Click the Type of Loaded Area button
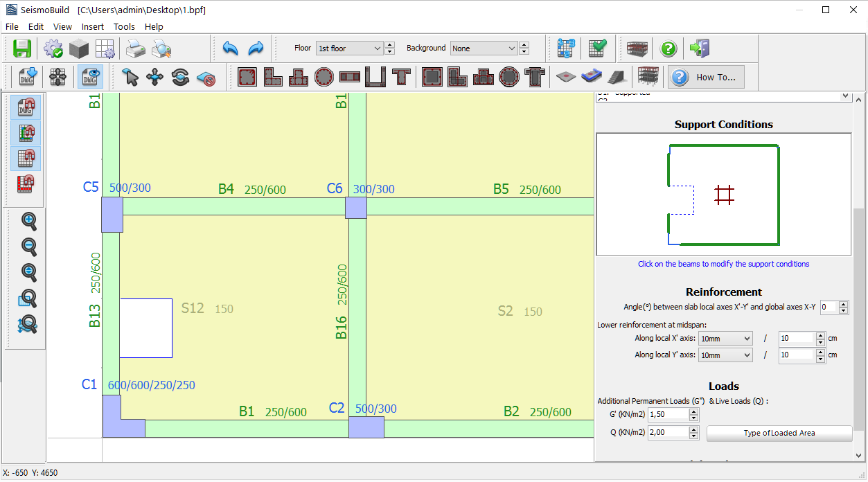The image size is (868, 482). pyautogui.click(x=779, y=434)
